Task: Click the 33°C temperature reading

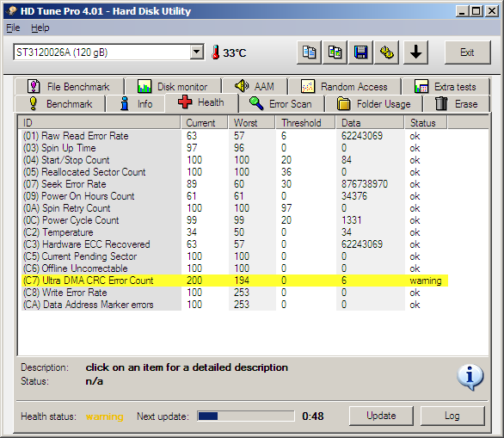Action: click(x=235, y=52)
